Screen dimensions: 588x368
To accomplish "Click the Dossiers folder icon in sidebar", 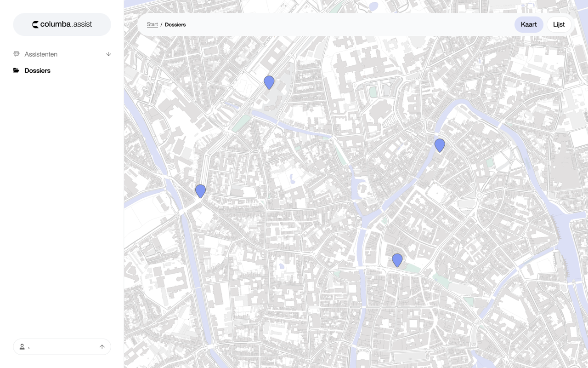I will [17, 70].
